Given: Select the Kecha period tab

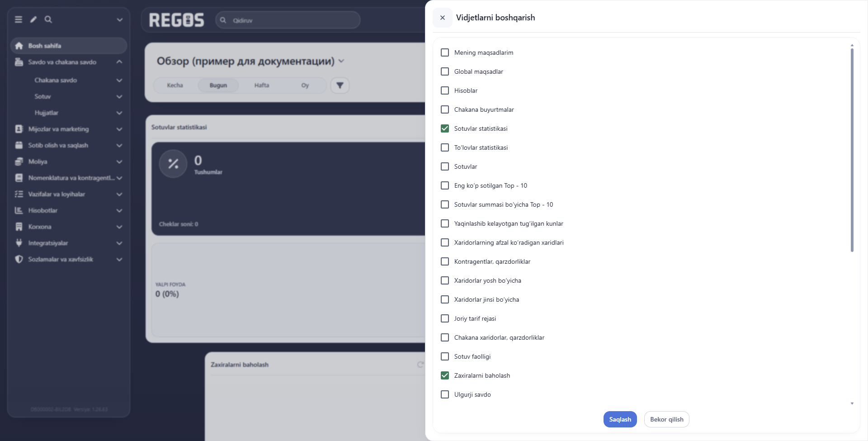Looking at the screenshot, I should pos(175,85).
